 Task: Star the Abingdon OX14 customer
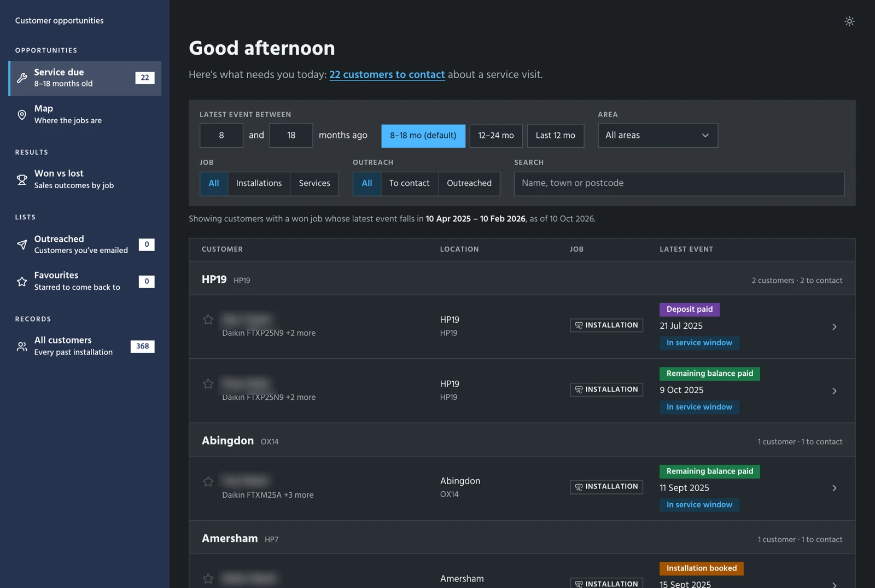[x=208, y=481]
